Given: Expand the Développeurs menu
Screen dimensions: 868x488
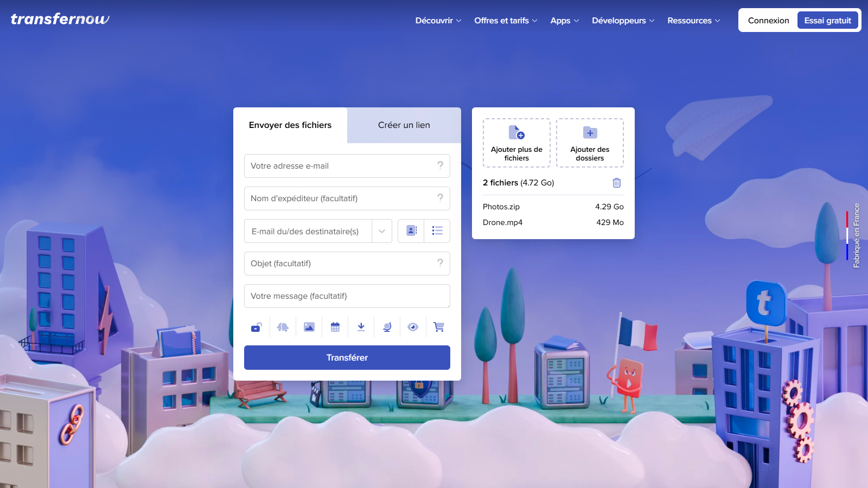Looking at the screenshot, I should point(623,21).
